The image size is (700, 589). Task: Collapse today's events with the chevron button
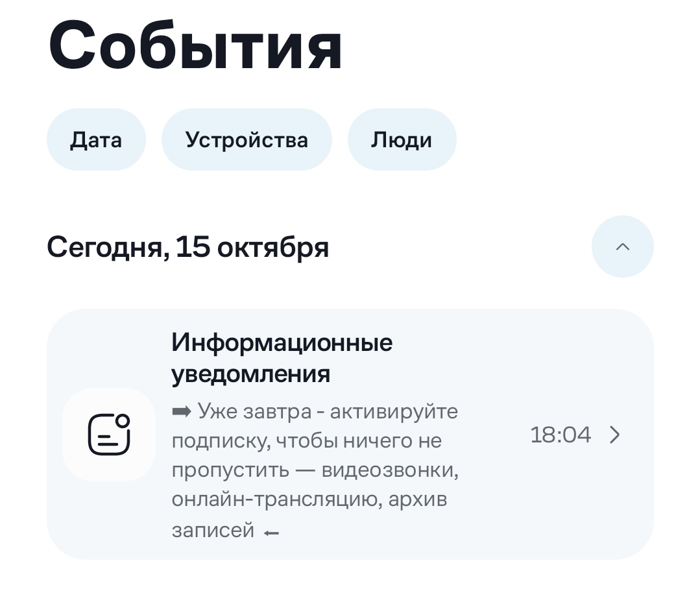pyautogui.click(x=622, y=246)
